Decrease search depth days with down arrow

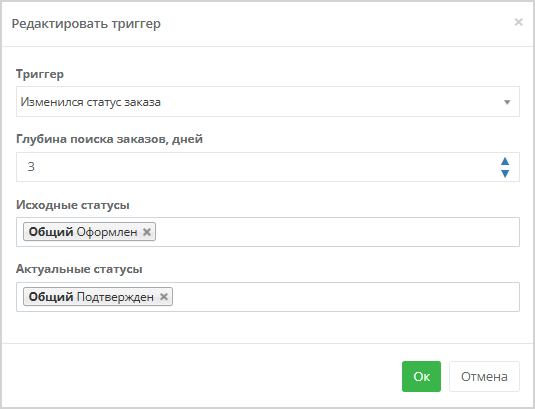(505, 174)
